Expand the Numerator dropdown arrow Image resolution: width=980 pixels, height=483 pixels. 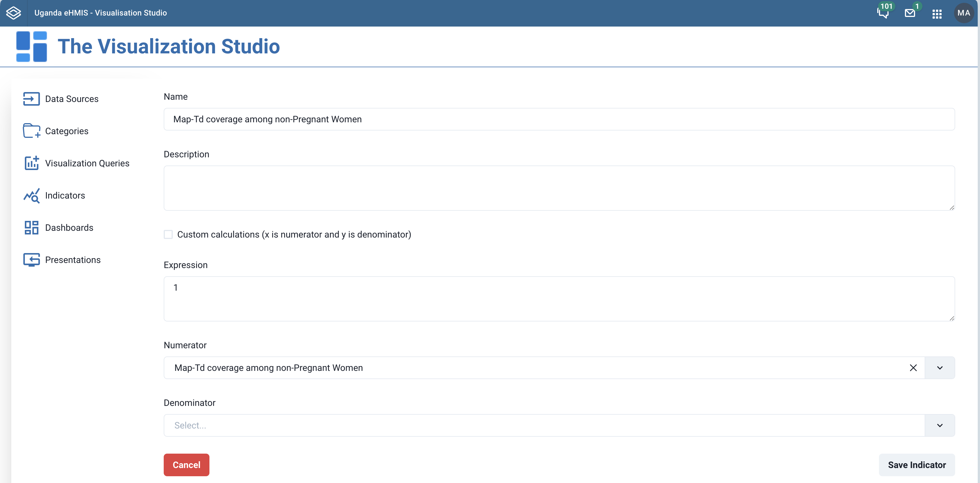pos(940,368)
